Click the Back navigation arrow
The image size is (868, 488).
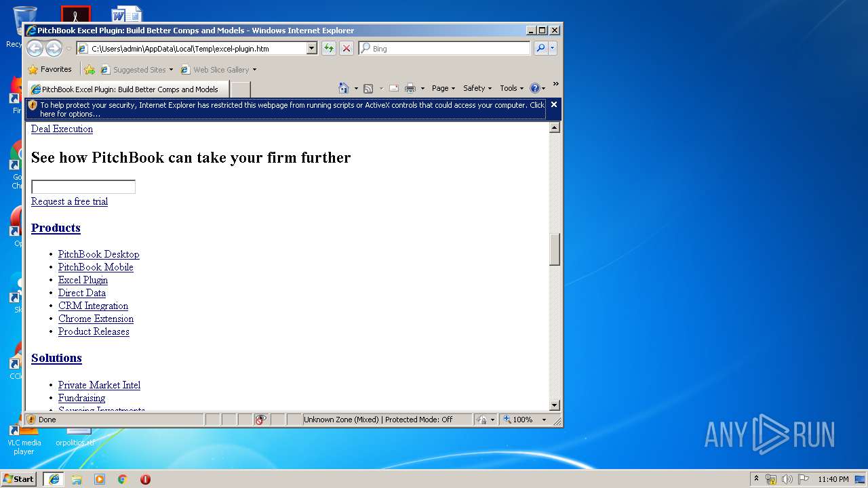[35, 48]
